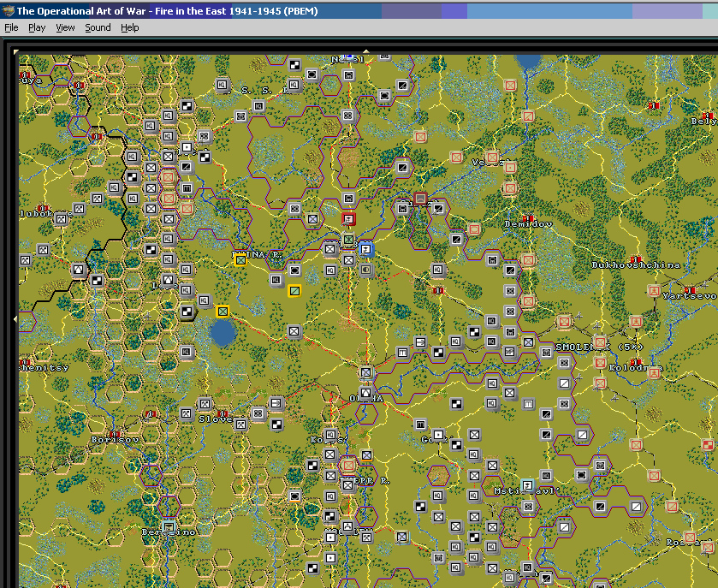Select the Soviet unit east of Kolodnya
Screen dimensions: 718x588
tap(654, 372)
